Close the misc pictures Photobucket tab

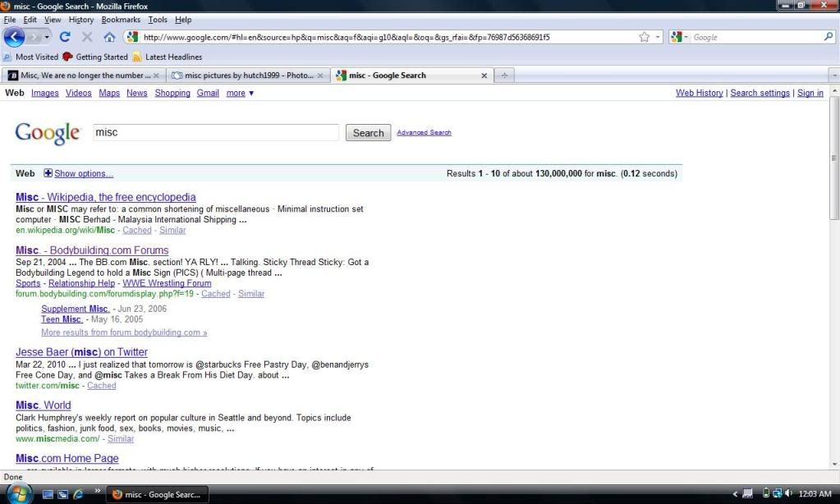tap(320, 76)
